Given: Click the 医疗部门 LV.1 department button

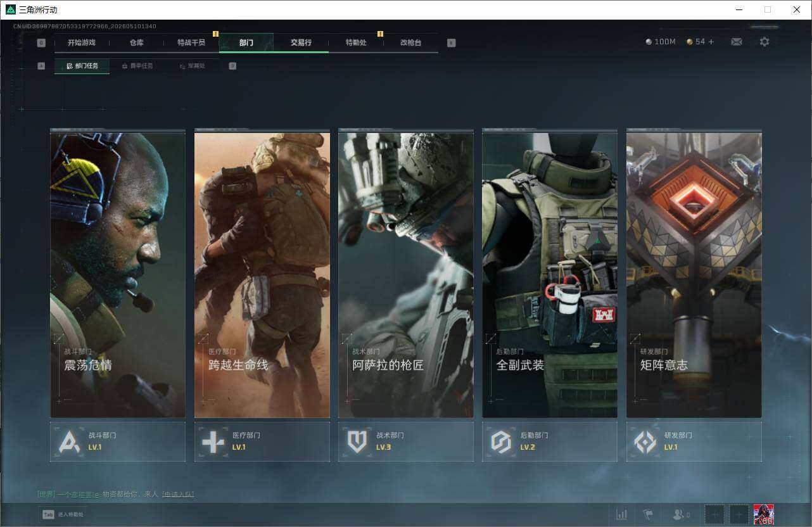Looking at the screenshot, I should (262, 441).
